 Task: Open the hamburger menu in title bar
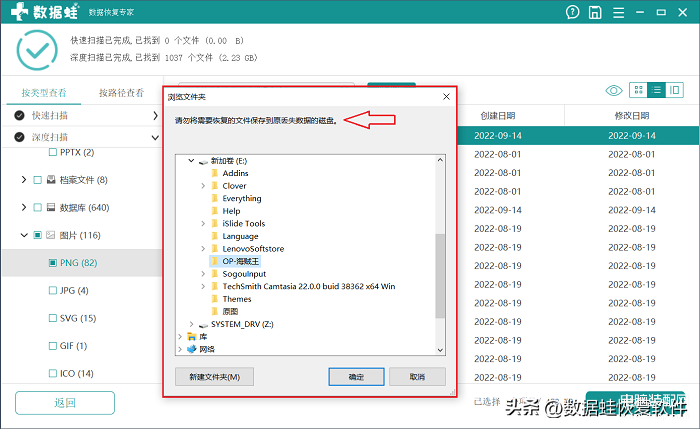(x=618, y=12)
